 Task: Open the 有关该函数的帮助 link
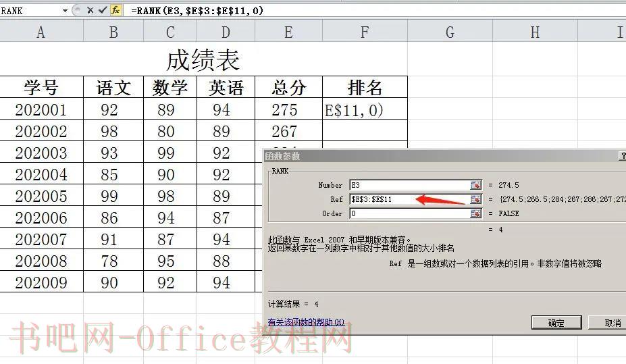(306, 322)
